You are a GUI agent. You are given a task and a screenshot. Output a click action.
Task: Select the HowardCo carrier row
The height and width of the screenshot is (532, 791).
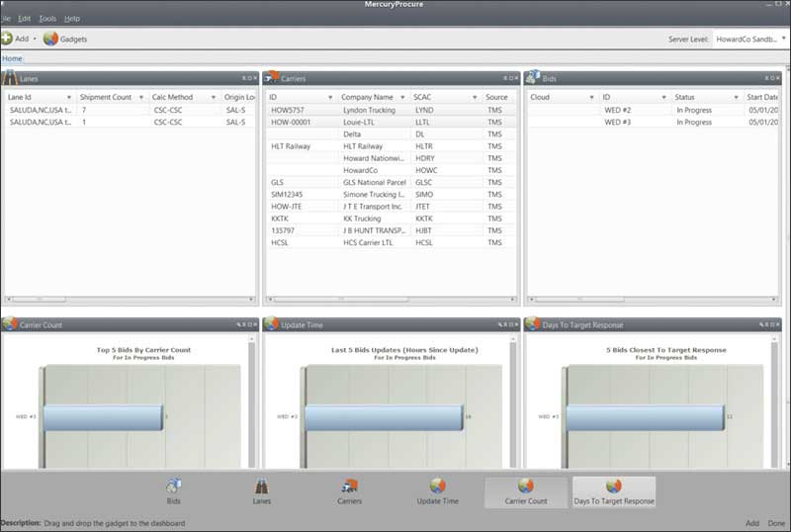pyautogui.click(x=392, y=170)
